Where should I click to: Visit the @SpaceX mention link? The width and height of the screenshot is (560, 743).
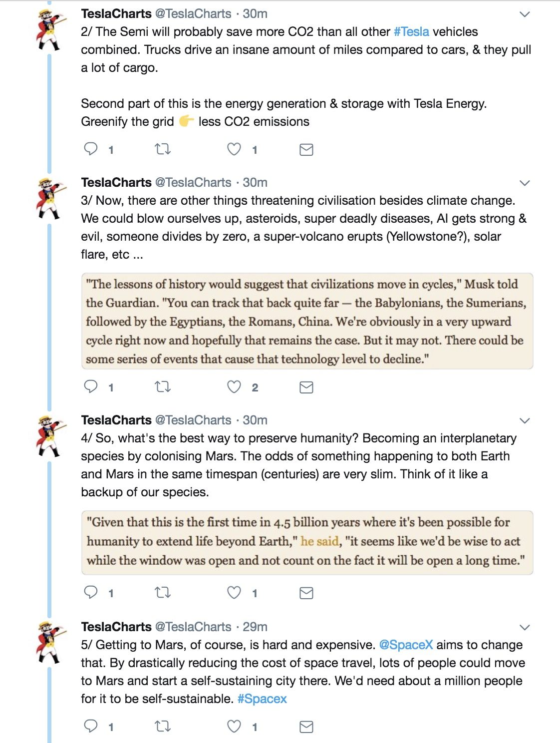click(406, 645)
